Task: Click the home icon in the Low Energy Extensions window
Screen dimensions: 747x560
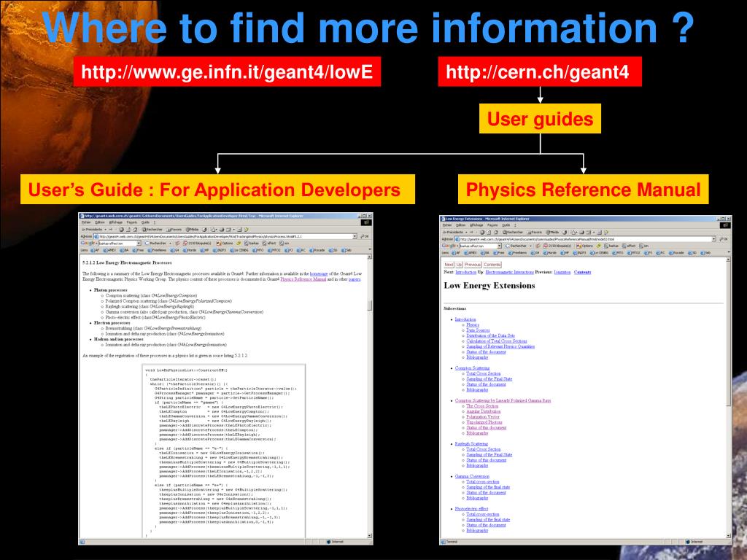Action: (x=496, y=232)
